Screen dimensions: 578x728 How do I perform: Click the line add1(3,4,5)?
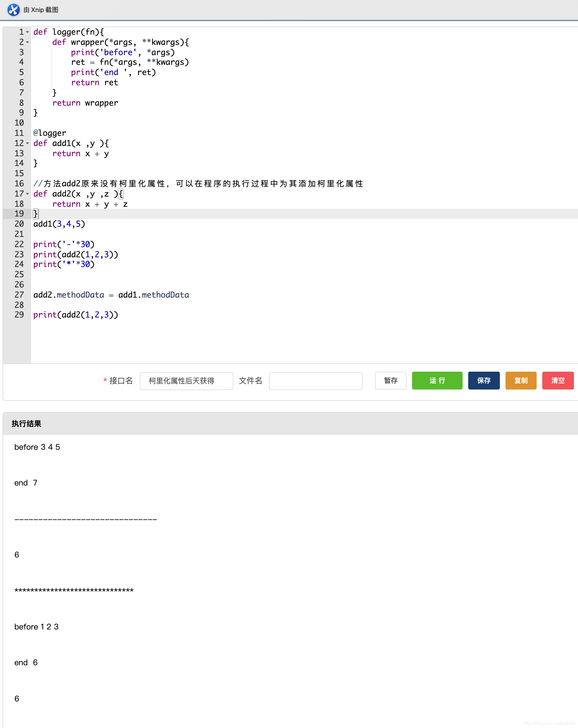(x=59, y=224)
